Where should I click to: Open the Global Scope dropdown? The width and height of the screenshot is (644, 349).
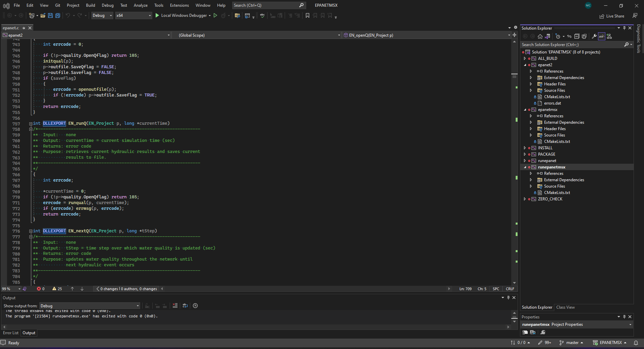pos(257,35)
